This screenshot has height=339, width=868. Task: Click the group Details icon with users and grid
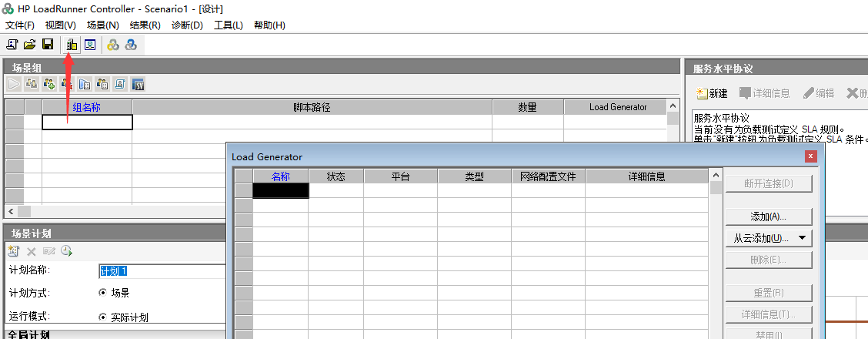click(102, 84)
